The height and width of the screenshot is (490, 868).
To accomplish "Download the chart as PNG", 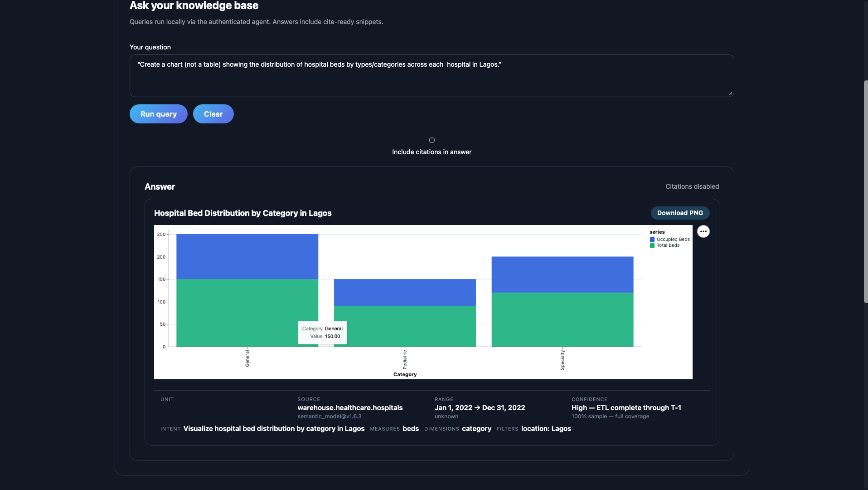I will pos(680,213).
